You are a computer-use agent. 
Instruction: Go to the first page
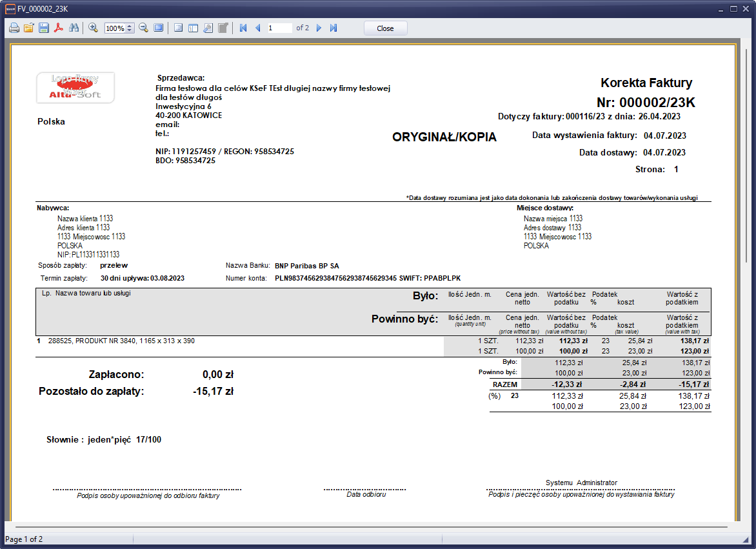tap(243, 28)
